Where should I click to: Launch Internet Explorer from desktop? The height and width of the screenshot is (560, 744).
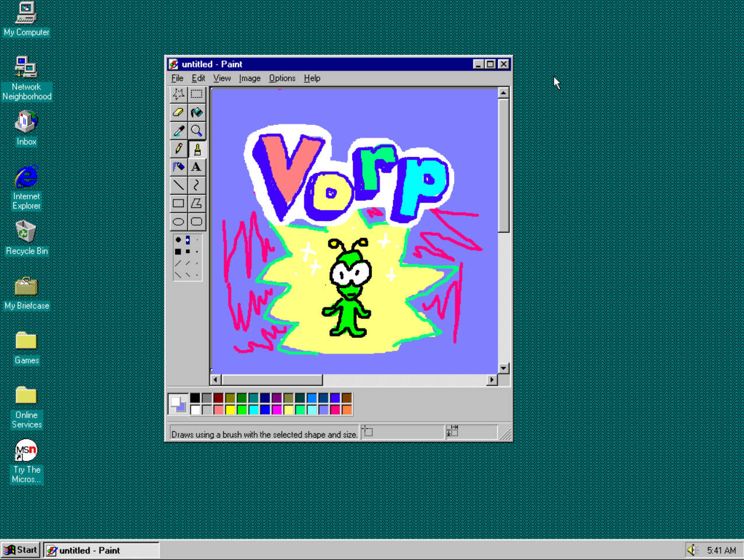26,187
